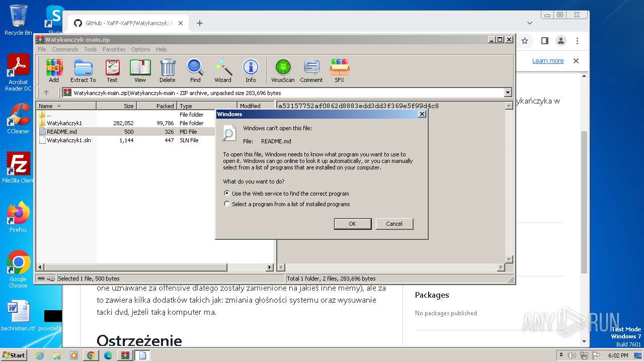Click the Delete trash icon in WinRAR
This screenshot has height=362, width=644.
coord(168,70)
